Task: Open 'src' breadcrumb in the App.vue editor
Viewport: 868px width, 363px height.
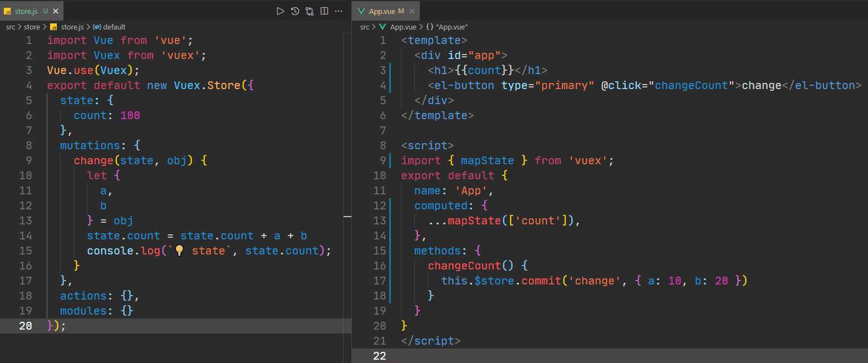Action: pyautogui.click(x=365, y=27)
